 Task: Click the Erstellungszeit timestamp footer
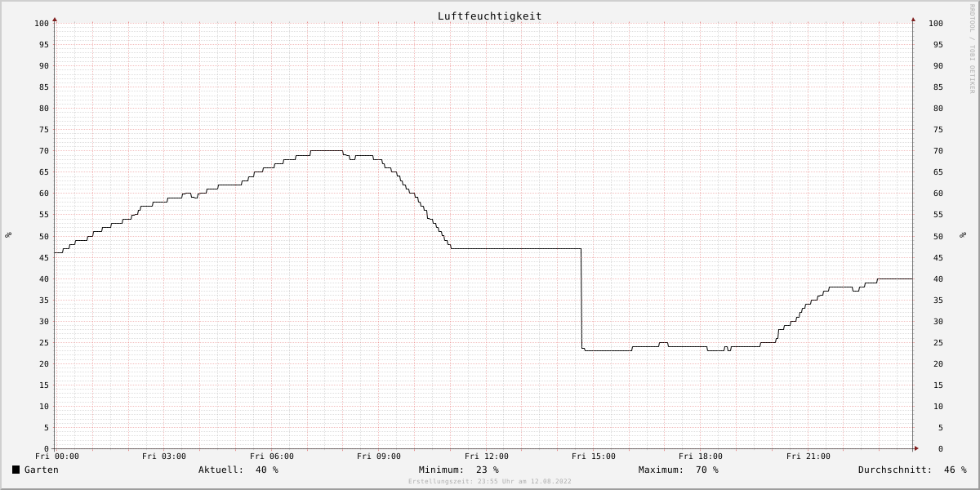pyautogui.click(x=490, y=482)
